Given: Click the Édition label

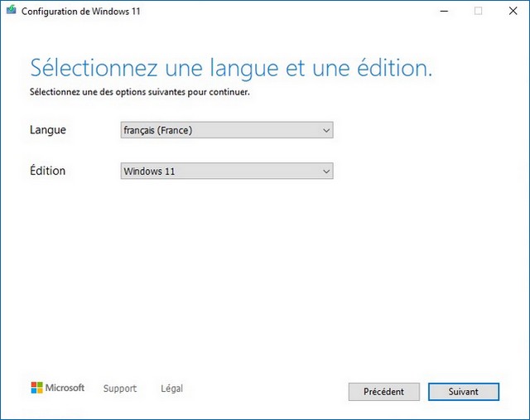Looking at the screenshot, I should [x=47, y=171].
